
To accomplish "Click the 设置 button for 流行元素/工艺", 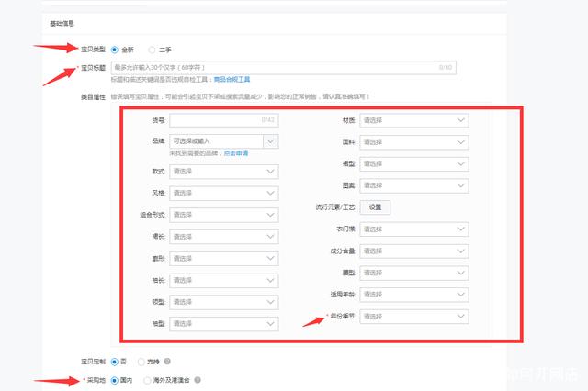I will 375,207.
